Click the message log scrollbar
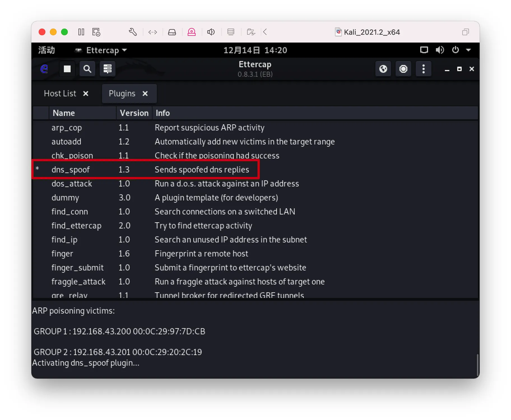This screenshot has width=511, height=420. click(477, 365)
